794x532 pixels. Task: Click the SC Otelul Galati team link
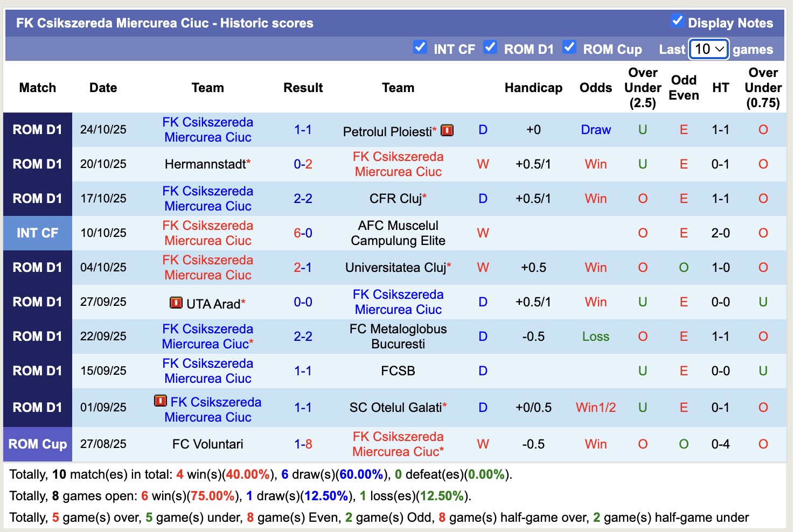(395, 408)
